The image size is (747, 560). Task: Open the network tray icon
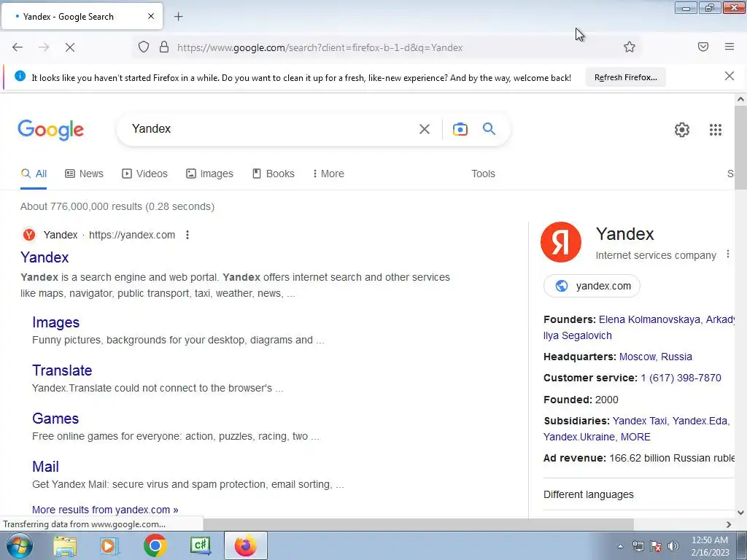pyautogui.click(x=638, y=546)
